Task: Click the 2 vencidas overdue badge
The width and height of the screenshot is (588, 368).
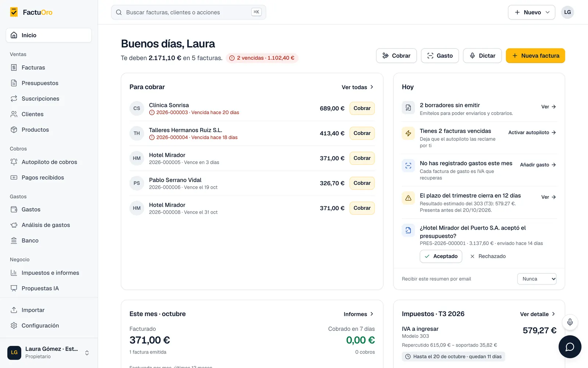Action: click(262, 58)
